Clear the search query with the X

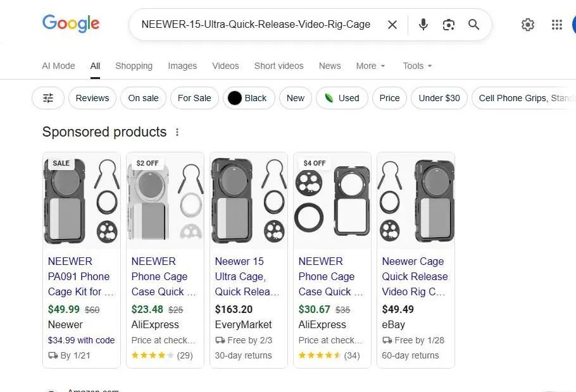[x=392, y=24]
